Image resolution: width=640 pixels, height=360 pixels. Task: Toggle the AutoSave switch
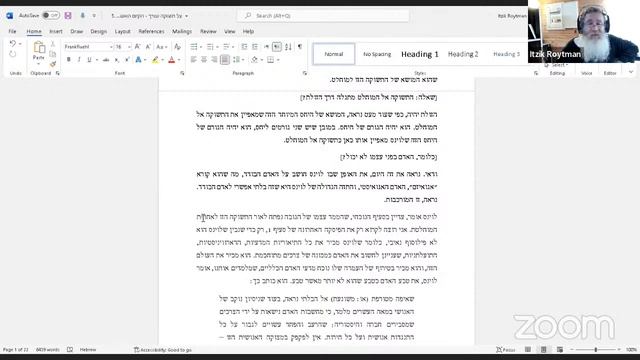(51, 16)
